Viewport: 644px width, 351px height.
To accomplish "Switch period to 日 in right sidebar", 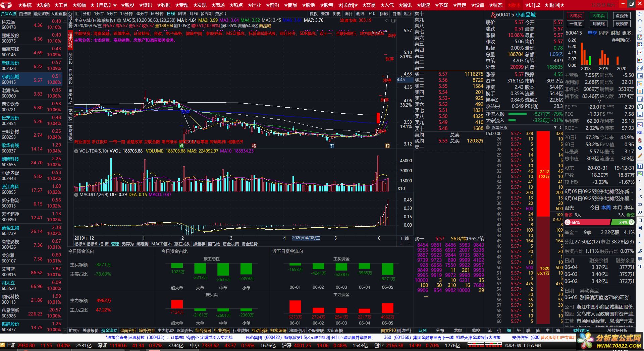I will 640,220.
